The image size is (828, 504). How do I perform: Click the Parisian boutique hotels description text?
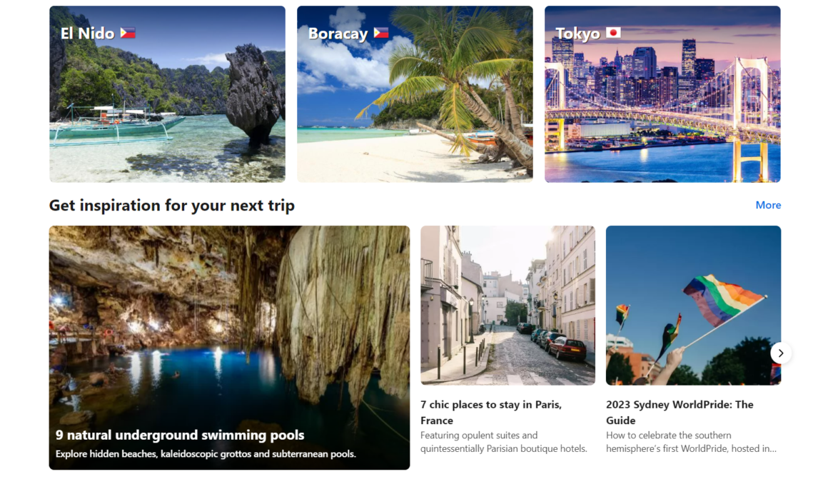pos(504,442)
